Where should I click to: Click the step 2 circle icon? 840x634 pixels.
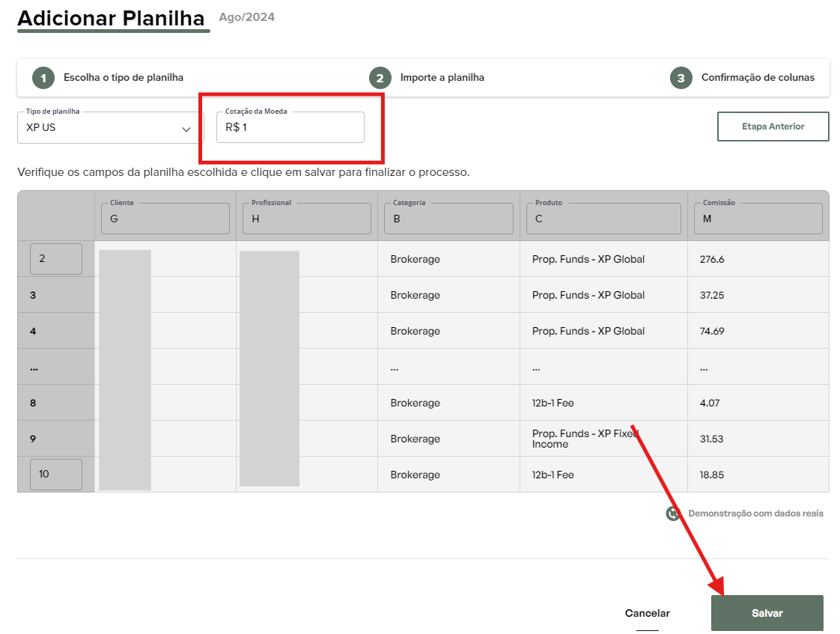pyautogui.click(x=380, y=78)
